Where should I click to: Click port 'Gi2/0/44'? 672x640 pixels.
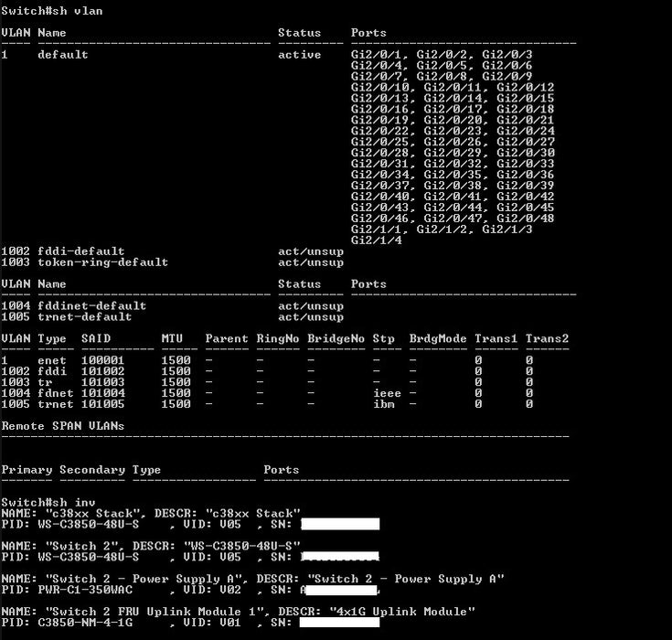(453, 208)
